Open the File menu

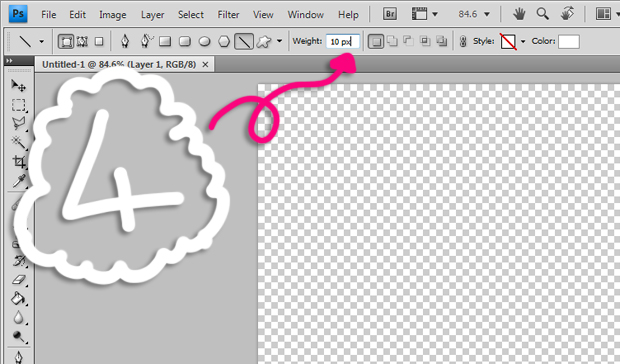click(x=49, y=15)
